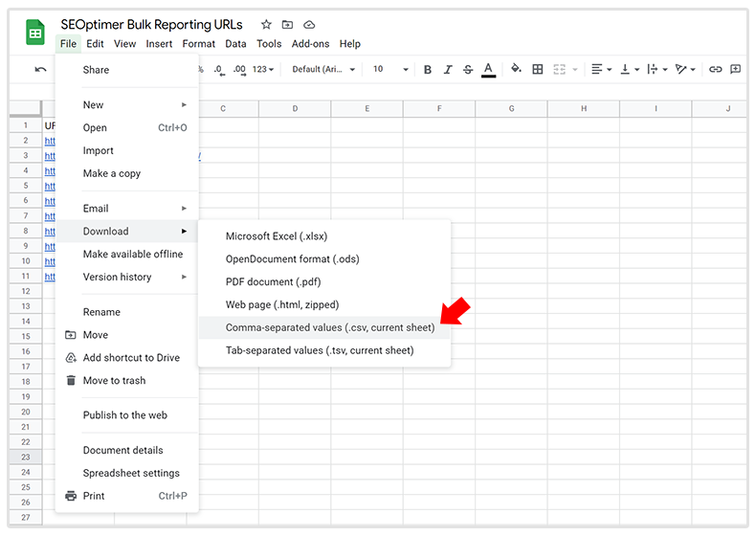The width and height of the screenshot is (756, 536).
Task: Open the Edit menu
Action: (95, 44)
